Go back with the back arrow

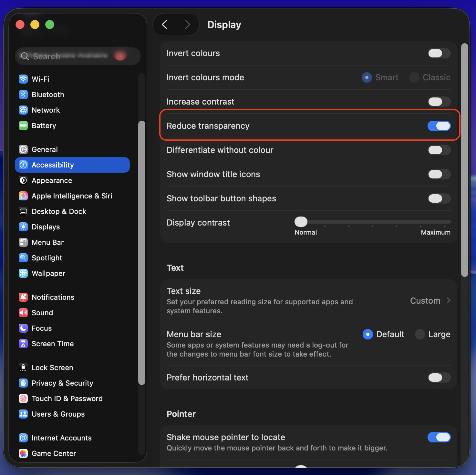[x=165, y=25]
